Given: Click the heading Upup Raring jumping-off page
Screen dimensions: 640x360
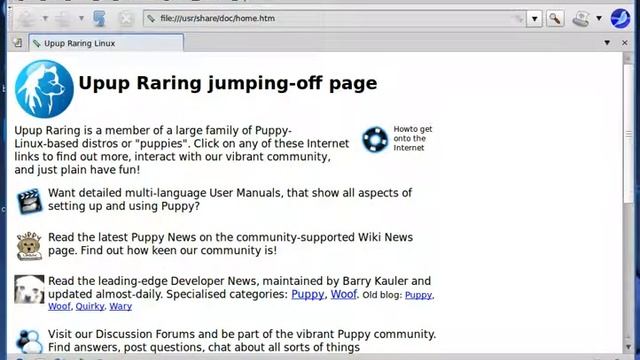Looking at the screenshot, I should 228,83.
